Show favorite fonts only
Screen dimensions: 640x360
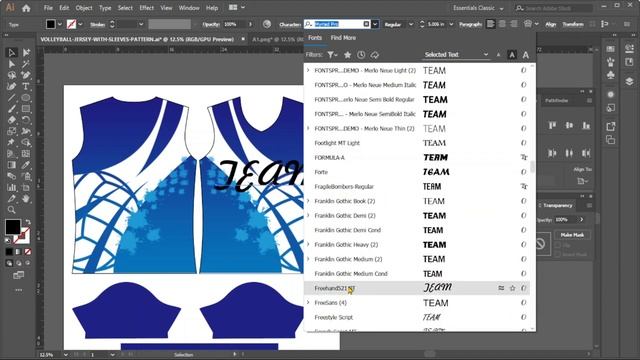(x=347, y=54)
